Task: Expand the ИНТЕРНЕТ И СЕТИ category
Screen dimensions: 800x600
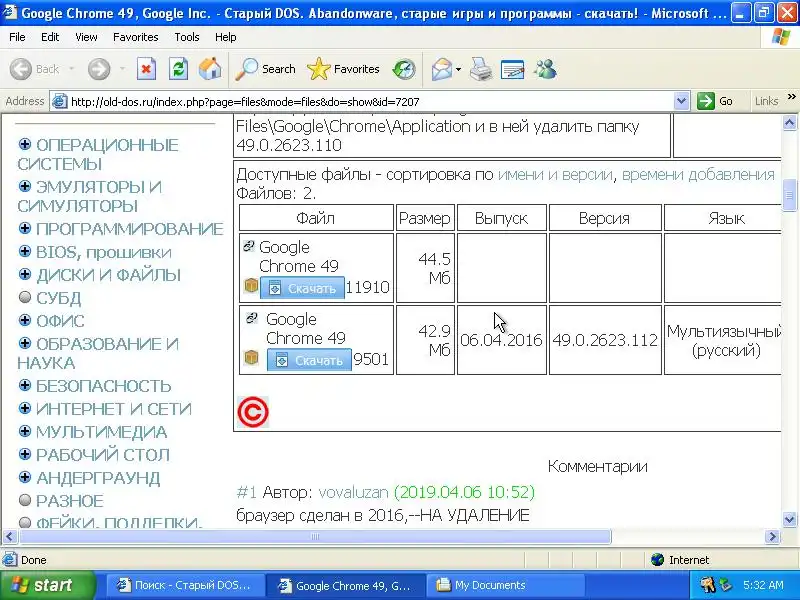Action: pos(24,408)
